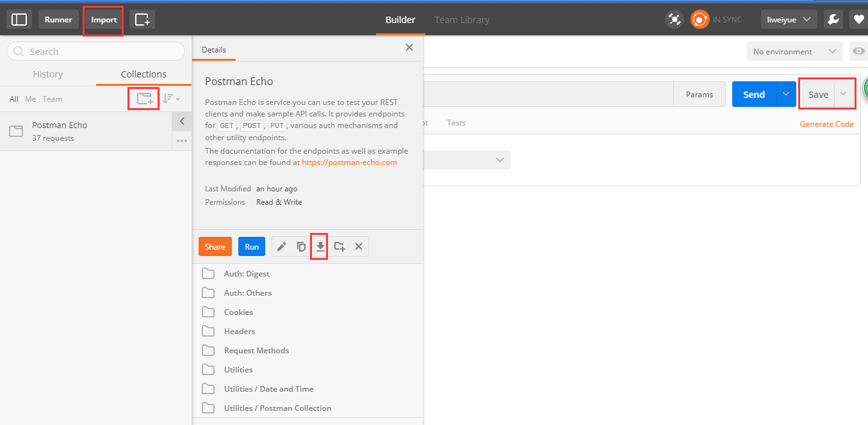
Task: Click the Import button
Action: click(x=104, y=20)
